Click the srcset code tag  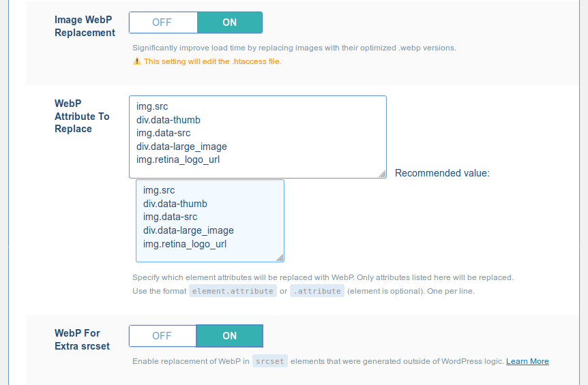(x=270, y=361)
